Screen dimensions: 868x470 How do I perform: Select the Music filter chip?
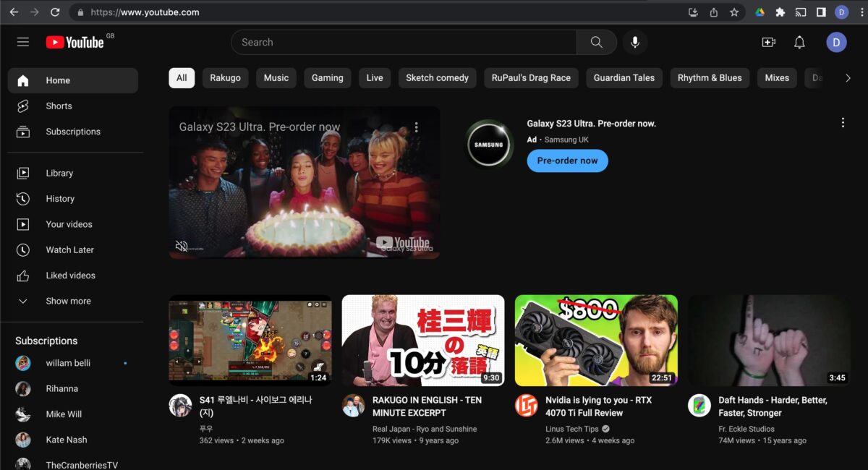[276, 78]
